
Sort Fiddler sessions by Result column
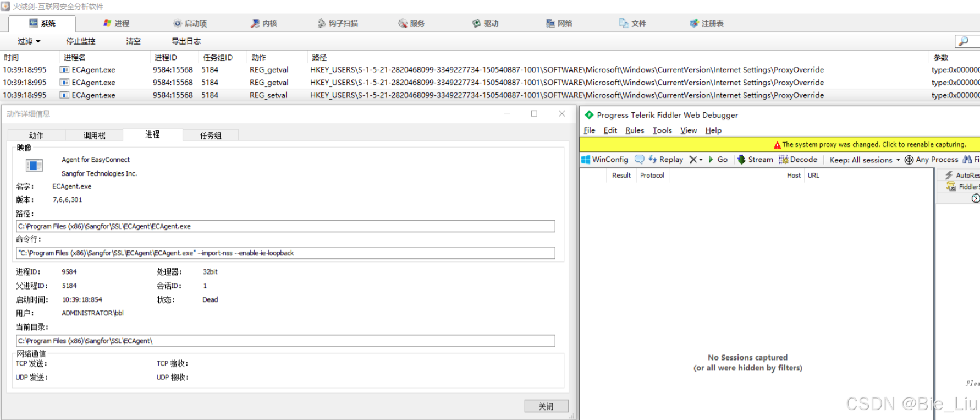(x=621, y=176)
